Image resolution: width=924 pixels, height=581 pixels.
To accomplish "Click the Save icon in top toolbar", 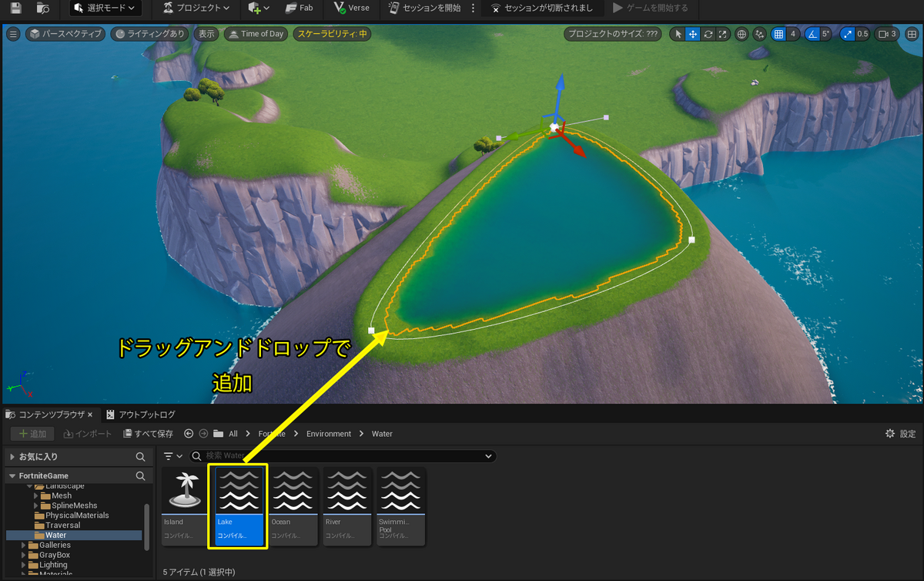I will click(x=16, y=8).
